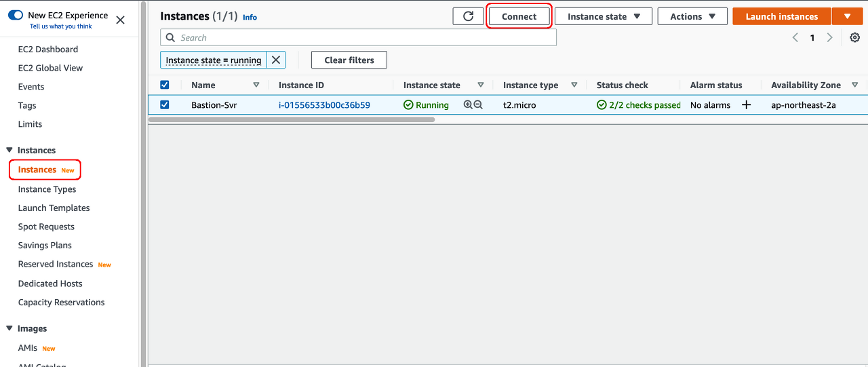Add alarm plus icon for Bastion-Svr
This screenshot has width=868, height=367.
[x=746, y=104]
